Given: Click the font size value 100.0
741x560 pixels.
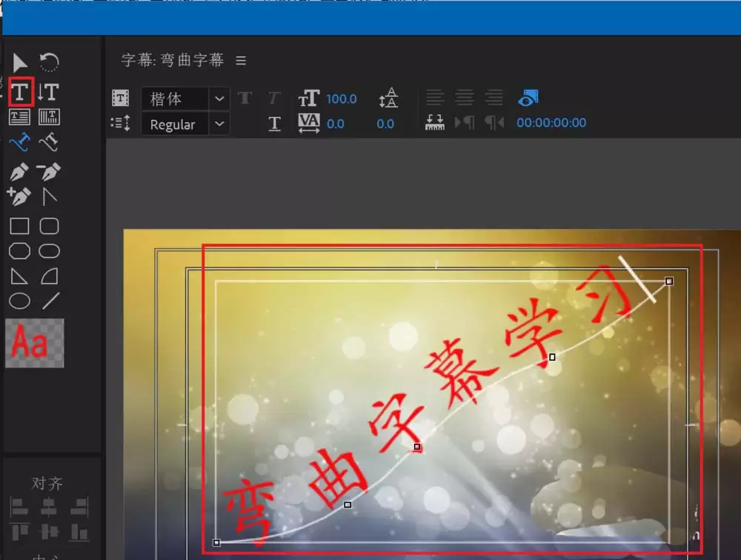Looking at the screenshot, I should coord(342,97).
